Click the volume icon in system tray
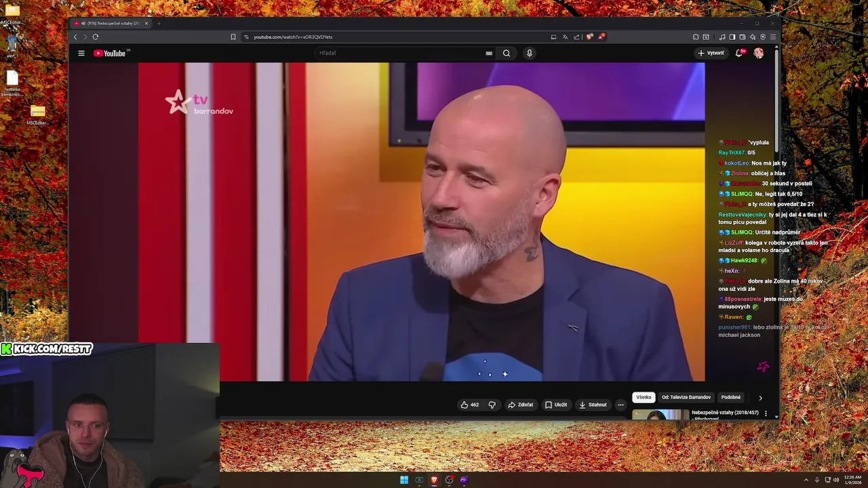The height and width of the screenshot is (488, 868). pyautogui.click(x=836, y=480)
